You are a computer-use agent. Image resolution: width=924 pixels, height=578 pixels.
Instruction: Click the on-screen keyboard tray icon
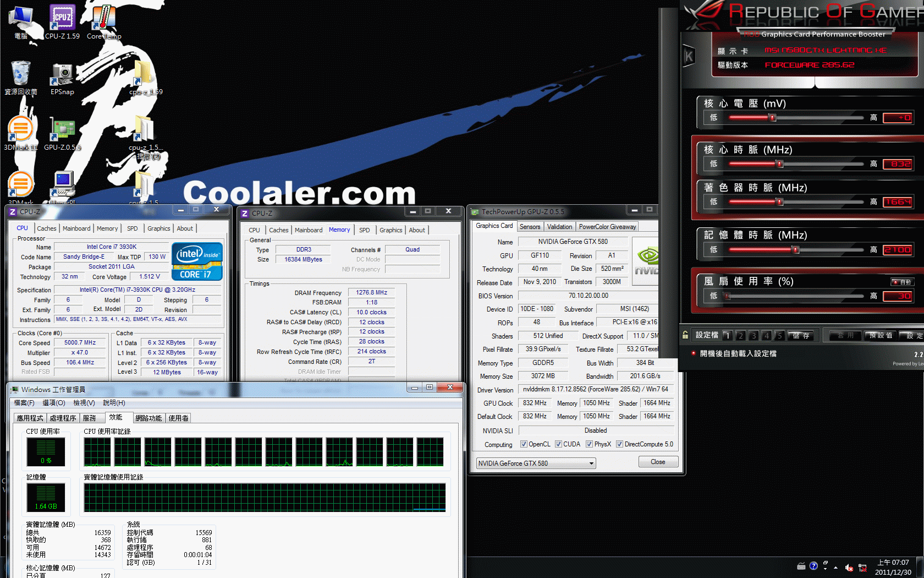801,566
